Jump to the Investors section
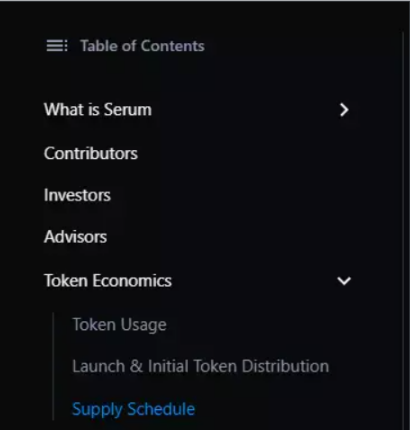The height and width of the screenshot is (430, 410). point(77,195)
